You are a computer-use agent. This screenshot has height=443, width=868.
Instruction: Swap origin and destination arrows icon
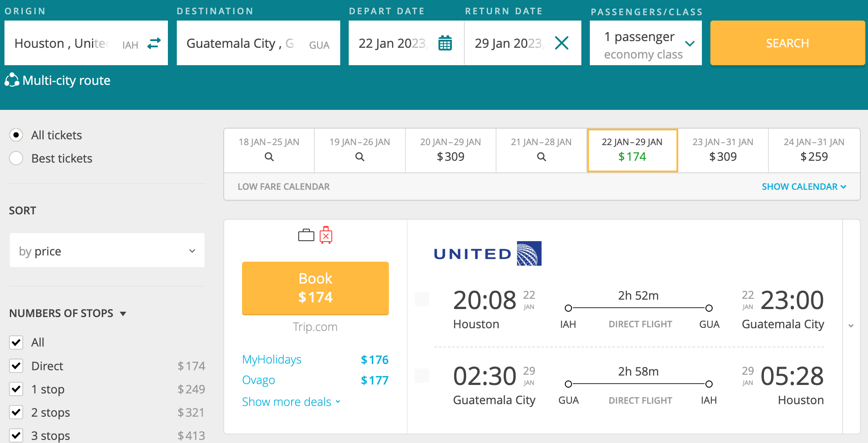click(x=154, y=43)
